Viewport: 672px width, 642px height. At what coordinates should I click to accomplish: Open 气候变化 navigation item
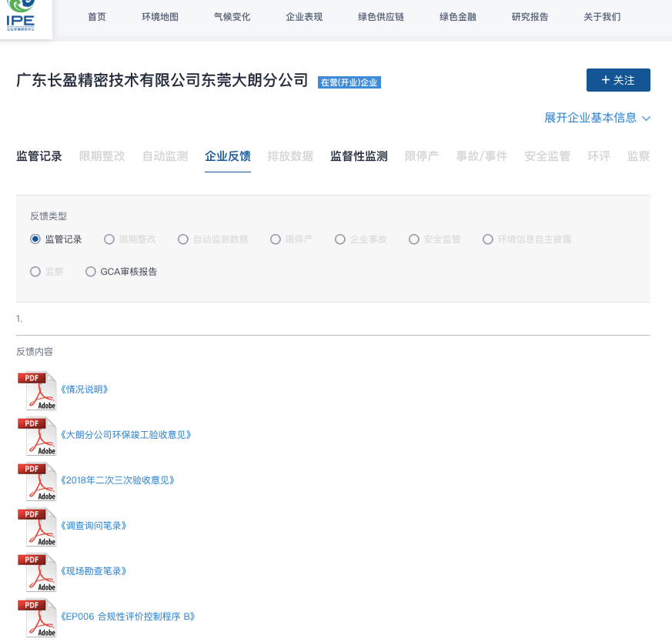click(232, 17)
